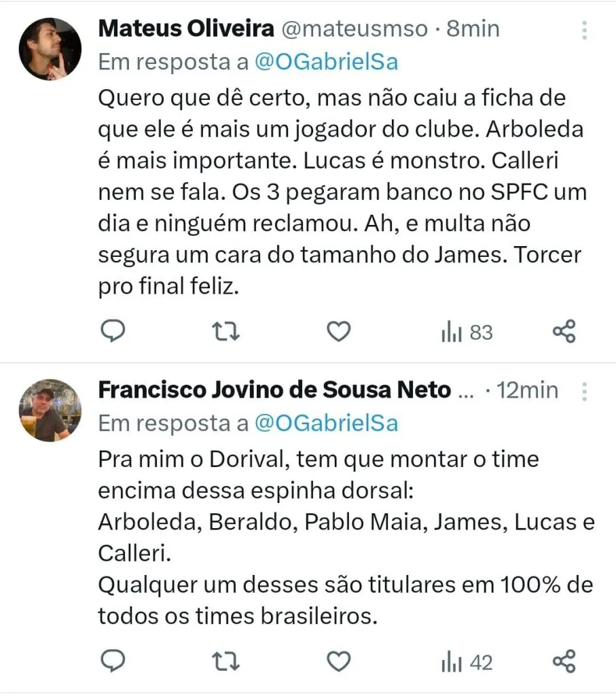Open Francisco Jovino's profile picture

[50, 410]
